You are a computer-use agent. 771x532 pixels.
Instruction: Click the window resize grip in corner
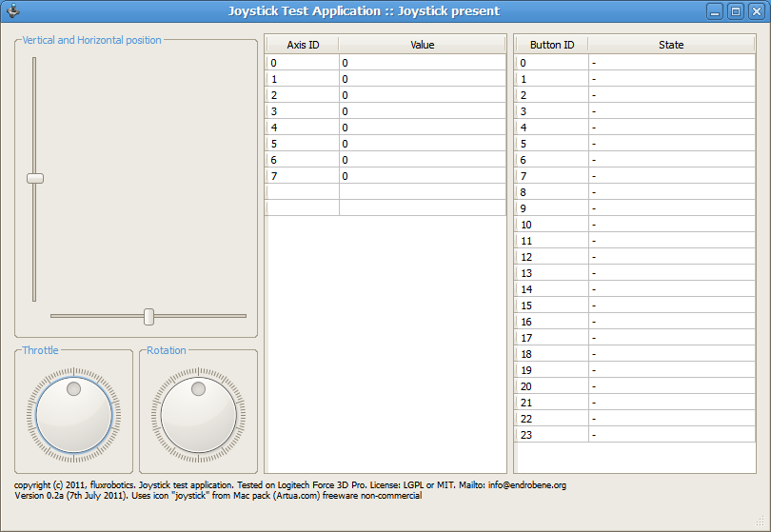pyautogui.click(x=761, y=521)
